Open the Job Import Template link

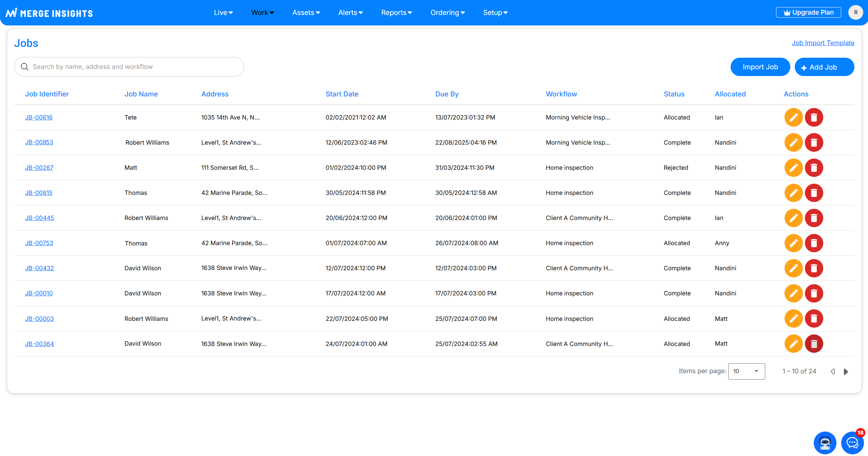pos(823,43)
